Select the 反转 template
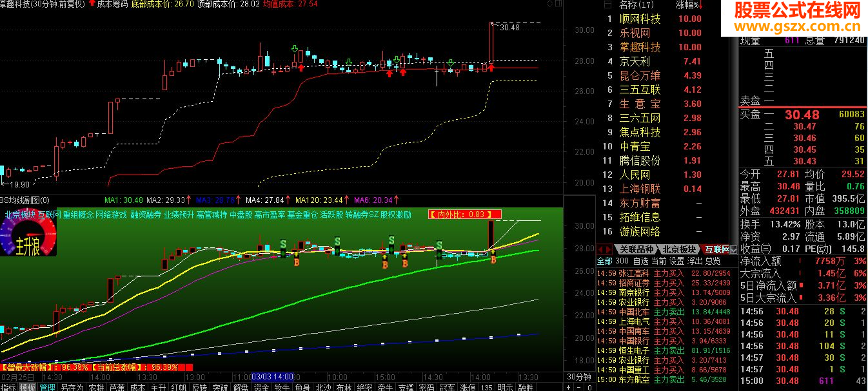The height and width of the screenshot is (391, 868). click(x=199, y=387)
